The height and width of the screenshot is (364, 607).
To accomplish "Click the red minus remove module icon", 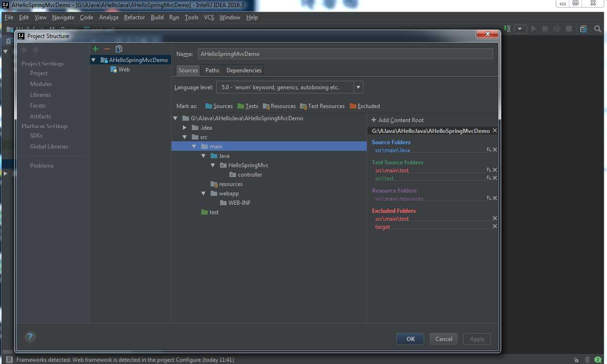I will [107, 49].
